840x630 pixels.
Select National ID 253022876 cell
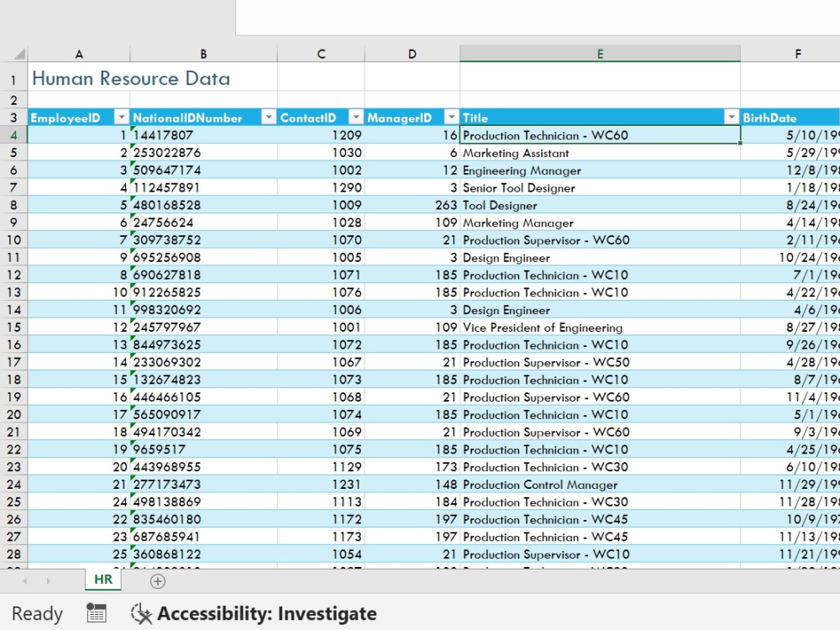[x=203, y=153]
